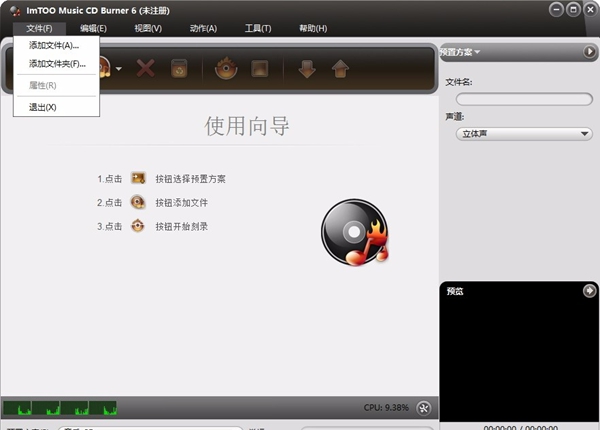Maximize the ImTOO window

573,10
